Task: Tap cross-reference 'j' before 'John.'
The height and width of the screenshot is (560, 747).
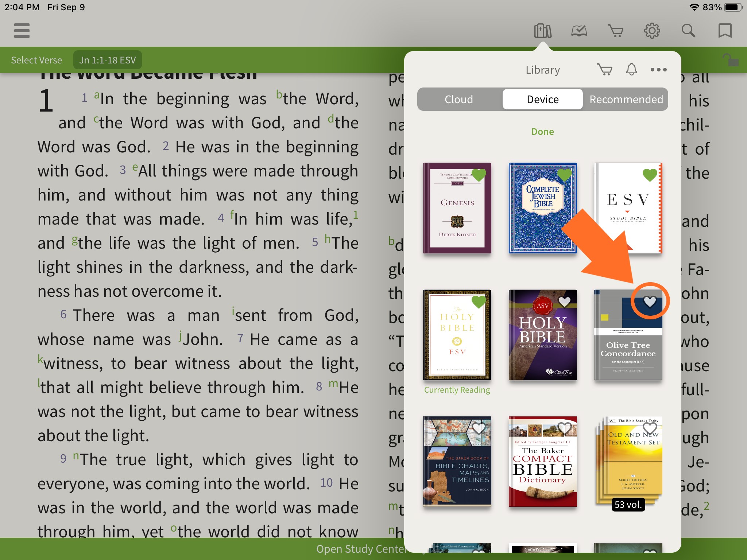Action: (x=180, y=335)
